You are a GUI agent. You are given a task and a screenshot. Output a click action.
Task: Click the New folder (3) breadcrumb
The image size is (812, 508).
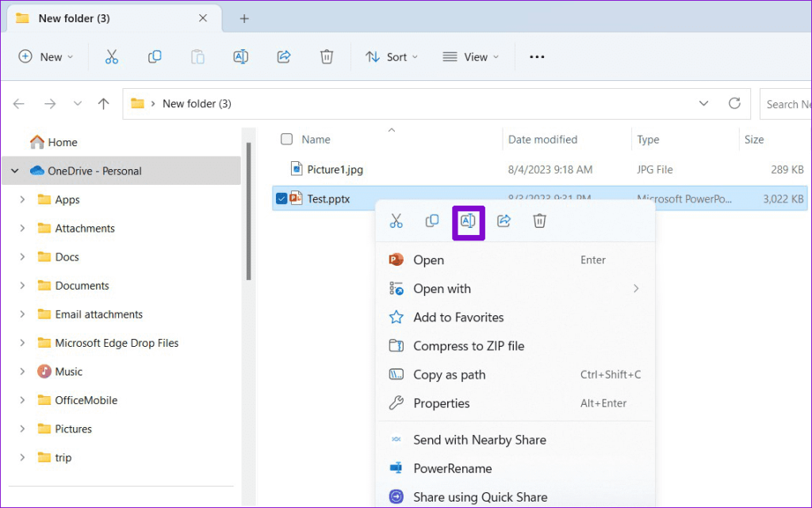pos(197,104)
